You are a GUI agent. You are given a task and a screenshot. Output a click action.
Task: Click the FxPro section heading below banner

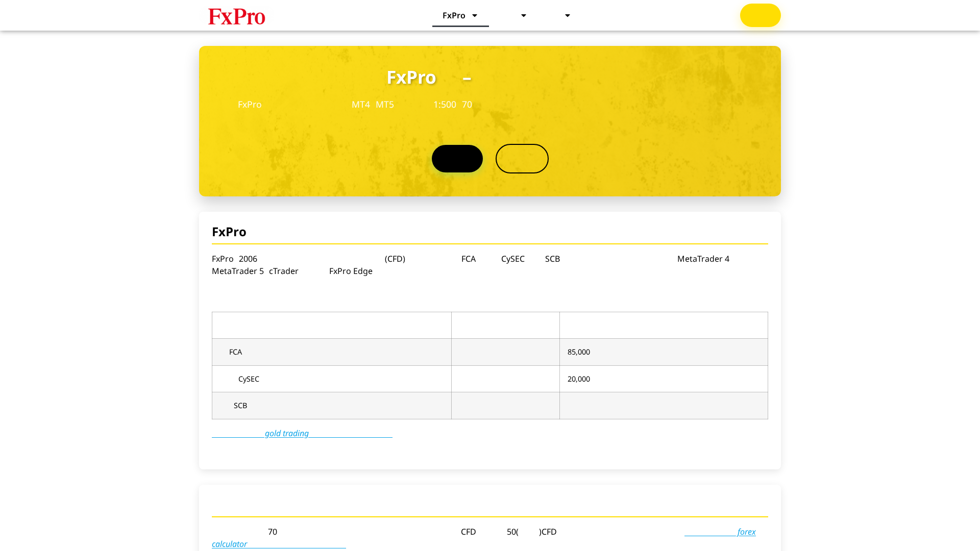(x=229, y=232)
